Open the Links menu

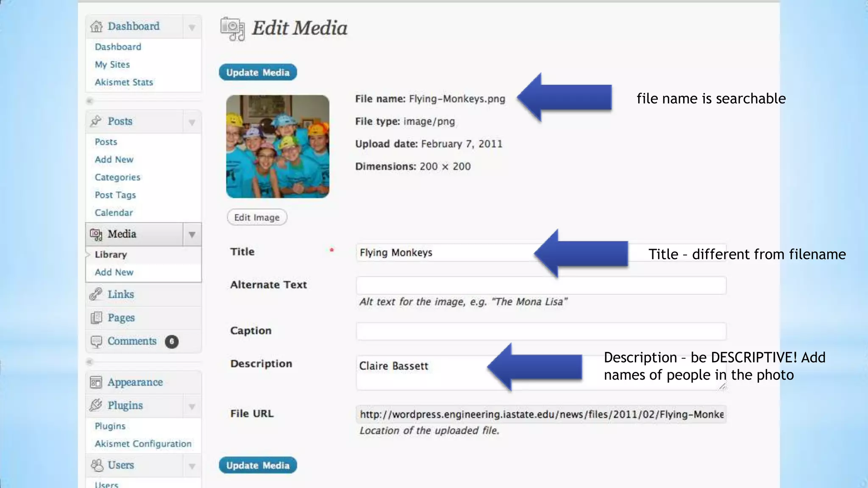121,294
